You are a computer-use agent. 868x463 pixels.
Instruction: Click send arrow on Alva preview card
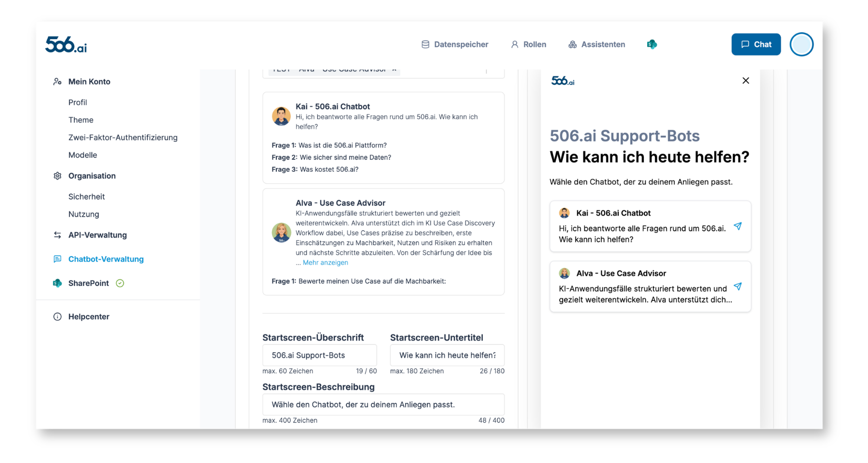click(x=737, y=286)
